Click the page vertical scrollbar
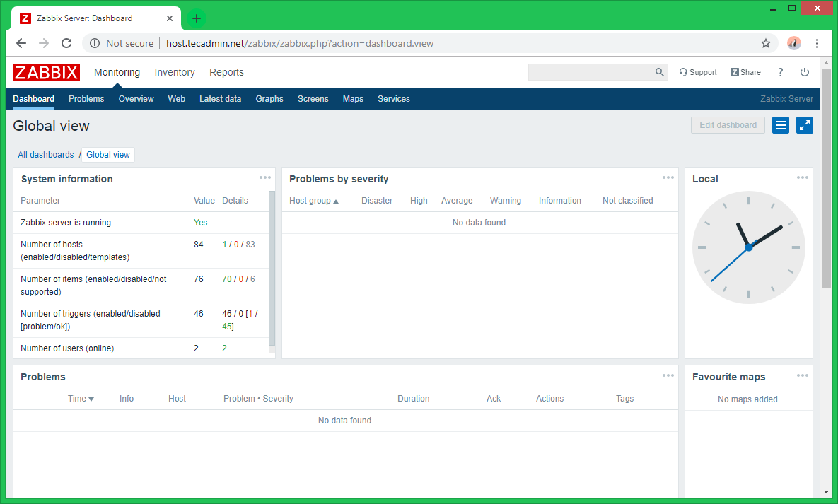This screenshot has width=838, height=504. 826,177
